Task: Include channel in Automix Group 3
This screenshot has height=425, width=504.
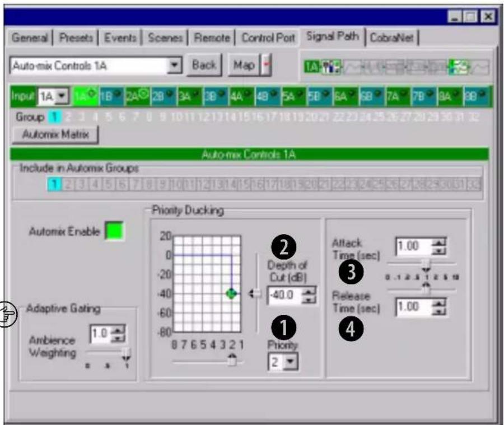Action: point(82,185)
